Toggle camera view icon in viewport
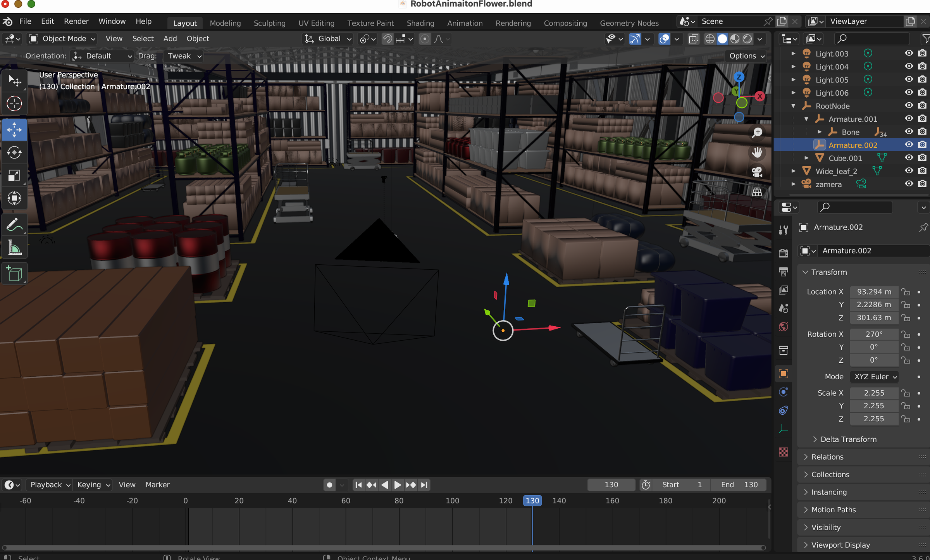930x560 pixels. point(757,172)
